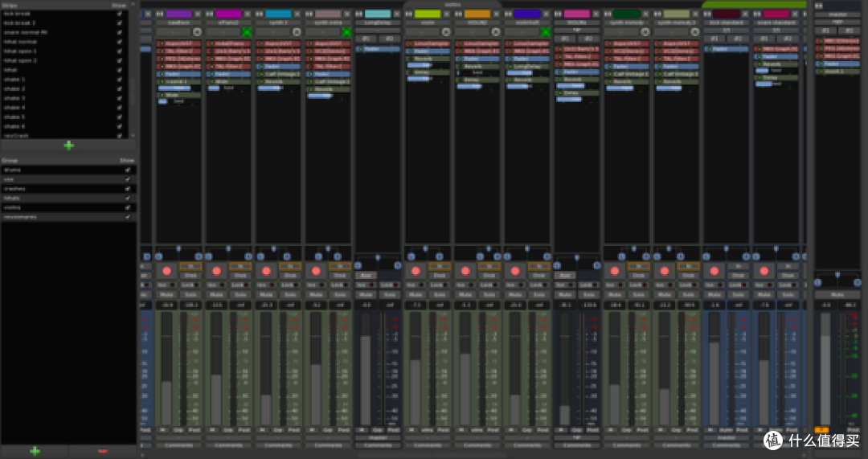
Task: Click the insert 1 processor on master strip
Action: pyautogui.click(x=837, y=72)
